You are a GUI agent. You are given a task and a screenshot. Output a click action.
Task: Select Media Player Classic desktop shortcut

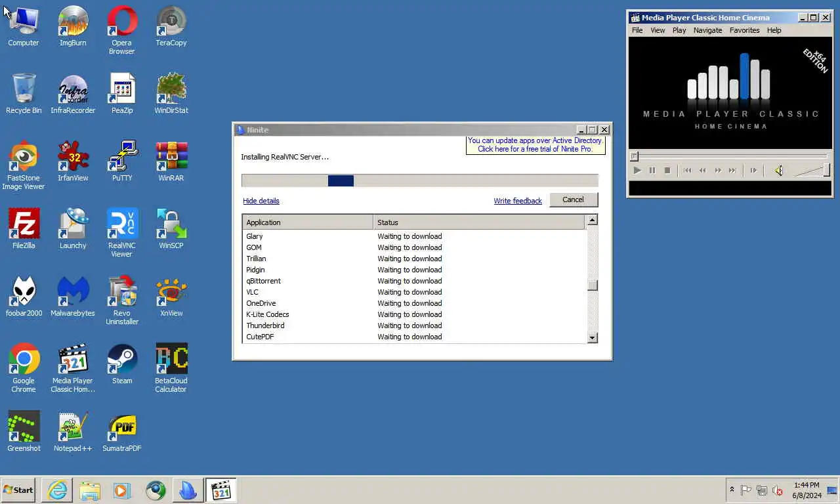tap(73, 368)
